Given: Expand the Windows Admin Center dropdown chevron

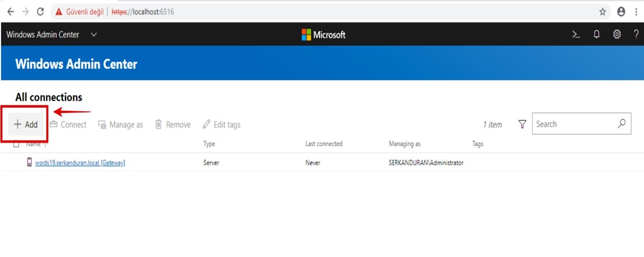Looking at the screenshot, I should tap(94, 35).
